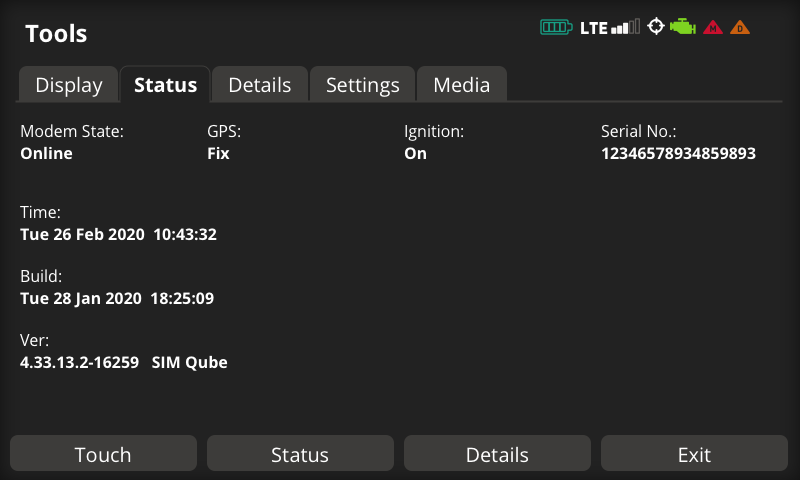Click the version number text
Screen dimensions: 800x480
point(79,362)
